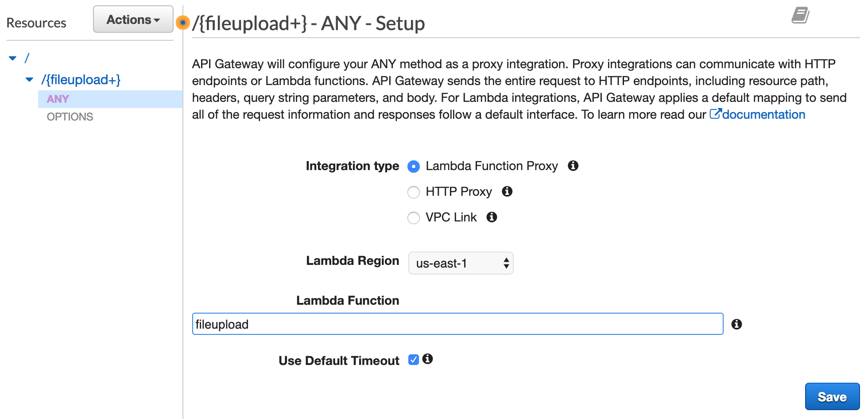Choose VPC Link integration type
Viewport: 868px width, 419px height.
tap(414, 218)
